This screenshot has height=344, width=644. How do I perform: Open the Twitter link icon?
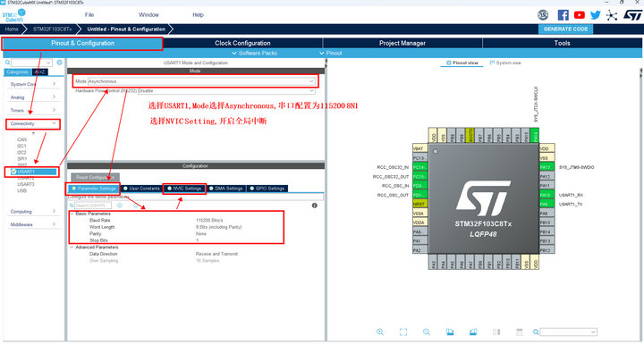(595, 15)
